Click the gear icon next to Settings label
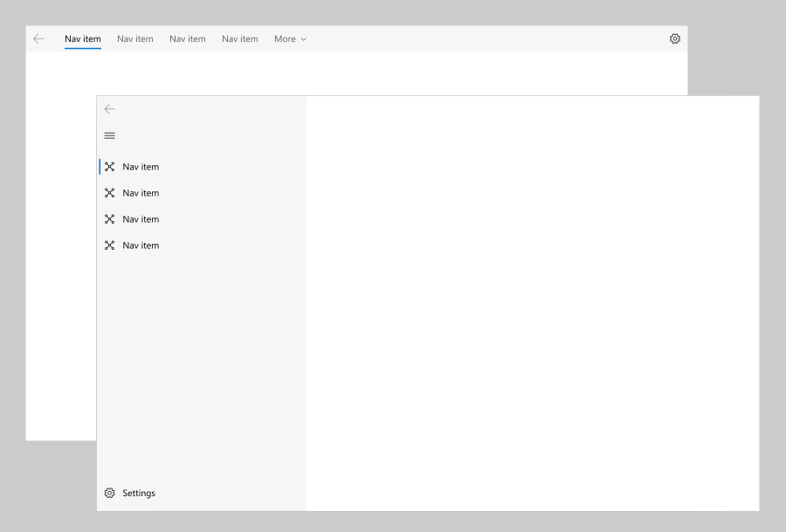Image resolution: width=786 pixels, height=532 pixels. click(x=109, y=493)
